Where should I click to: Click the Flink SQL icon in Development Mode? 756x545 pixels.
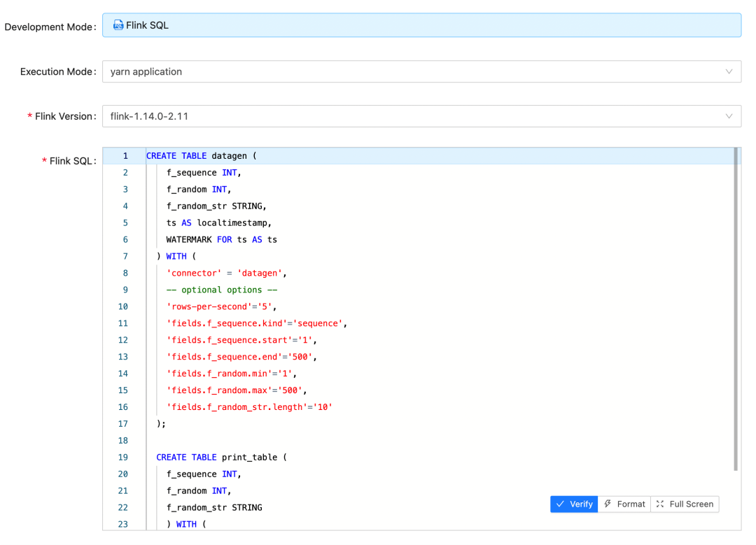pos(118,25)
